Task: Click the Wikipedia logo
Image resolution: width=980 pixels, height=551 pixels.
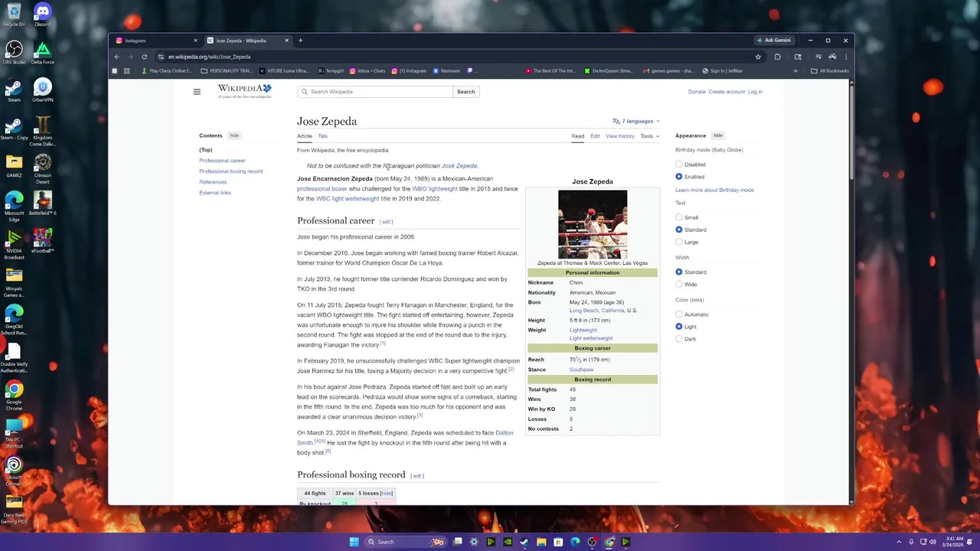Action: tap(244, 91)
